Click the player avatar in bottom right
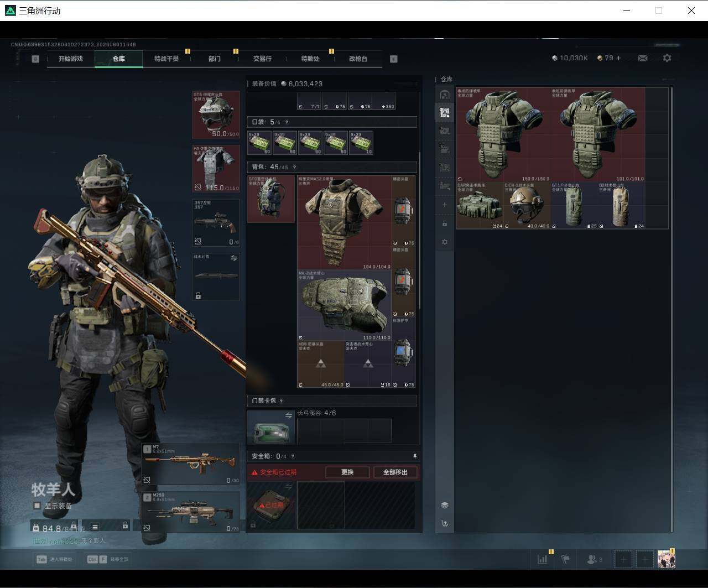708x588 pixels. [x=666, y=559]
